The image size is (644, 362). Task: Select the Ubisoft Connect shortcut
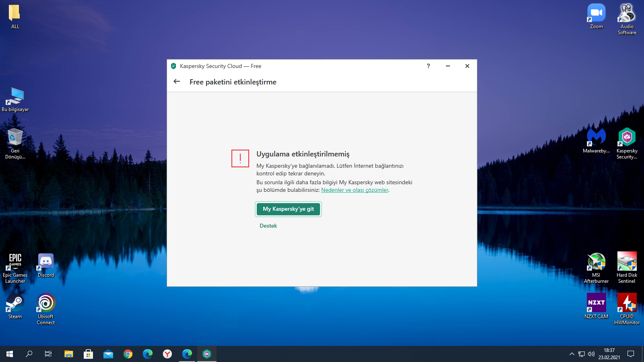(46, 309)
